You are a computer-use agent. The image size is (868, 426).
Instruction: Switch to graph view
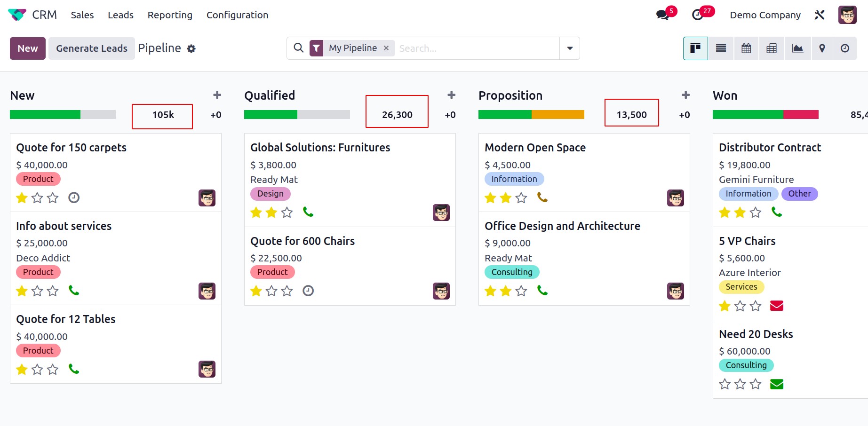click(x=797, y=48)
